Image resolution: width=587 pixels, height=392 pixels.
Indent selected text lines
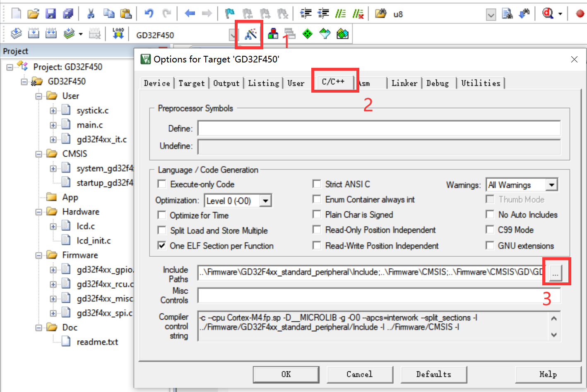pos(306,14)
